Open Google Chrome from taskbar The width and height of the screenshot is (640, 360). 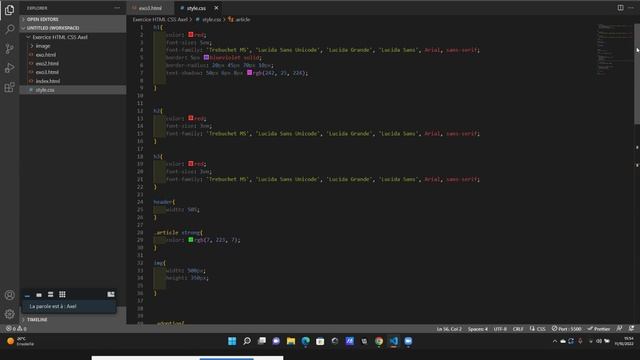pos(379,341)
